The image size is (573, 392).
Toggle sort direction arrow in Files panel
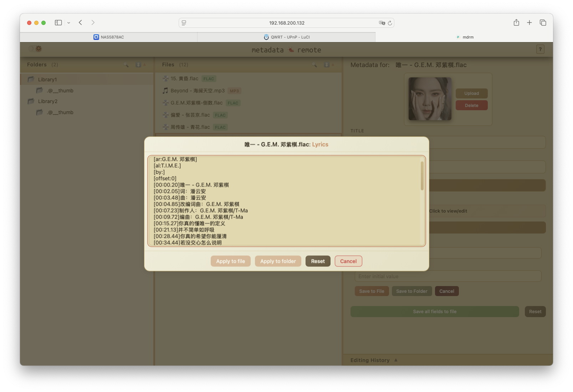(x=333, y=65)
